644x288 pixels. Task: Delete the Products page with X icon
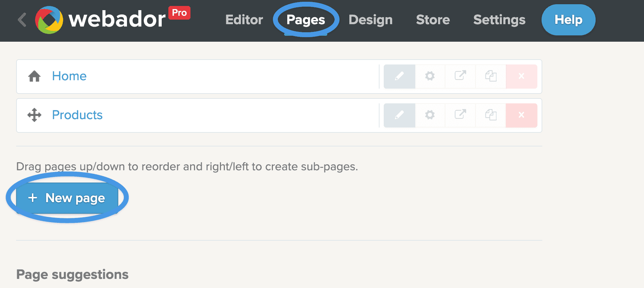pos(522,115)
